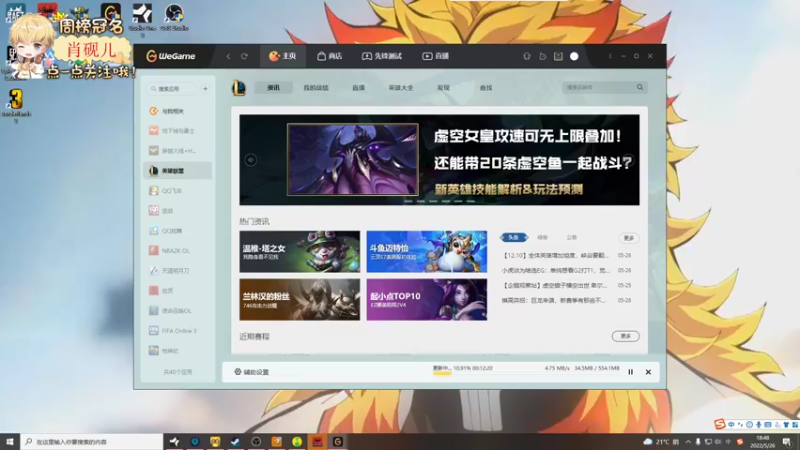Open the weather widget showing 21°C
The width and height of the screenshot is (800, 450).
coord(661,441)
